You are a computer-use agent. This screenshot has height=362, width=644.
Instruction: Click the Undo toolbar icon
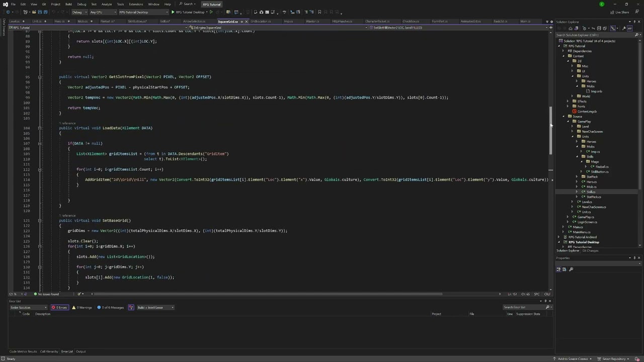coord(54,12)
